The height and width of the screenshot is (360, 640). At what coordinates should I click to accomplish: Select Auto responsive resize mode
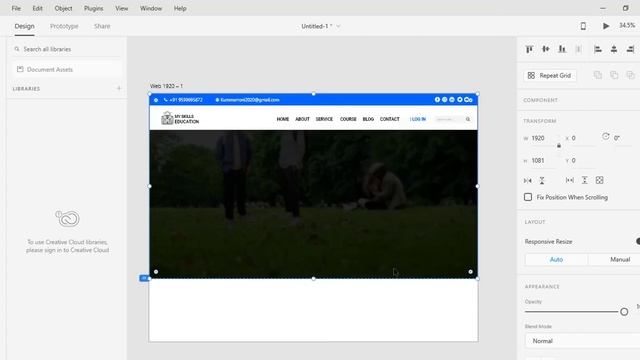[x=556, y=260]
